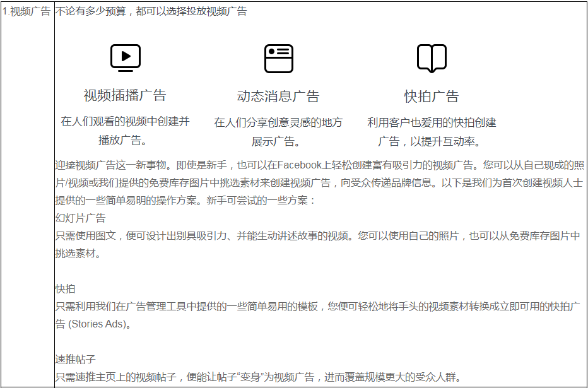Click the paragraph starting with 只需使用图文
This screenshot has width=588, height=388.
(317, 244)
